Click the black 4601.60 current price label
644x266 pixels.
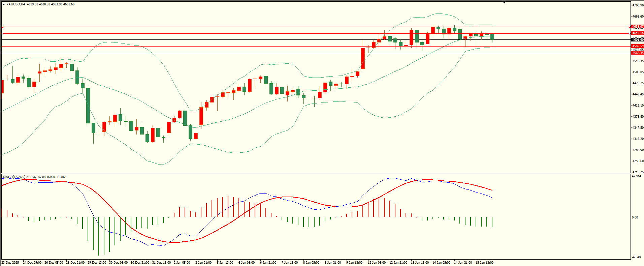(637, 40)
